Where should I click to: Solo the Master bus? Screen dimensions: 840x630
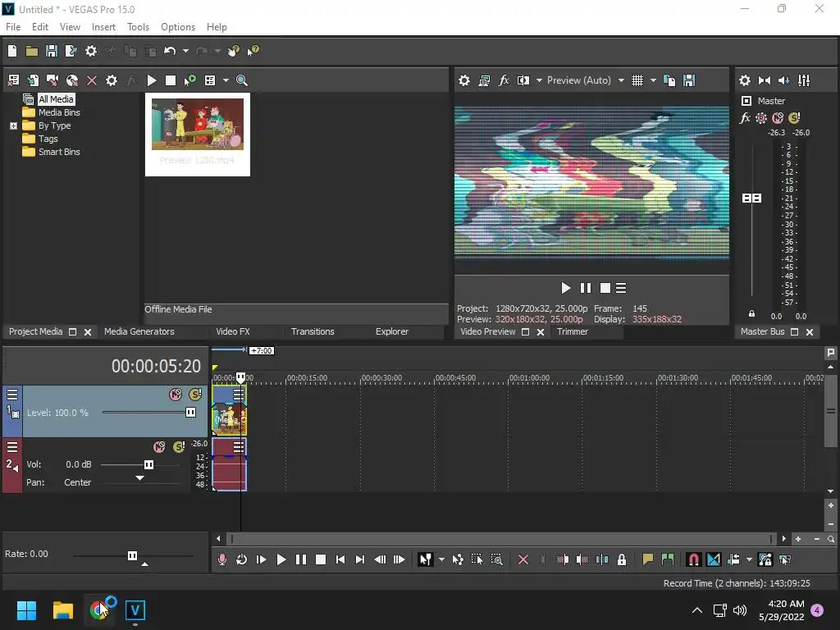794,118
